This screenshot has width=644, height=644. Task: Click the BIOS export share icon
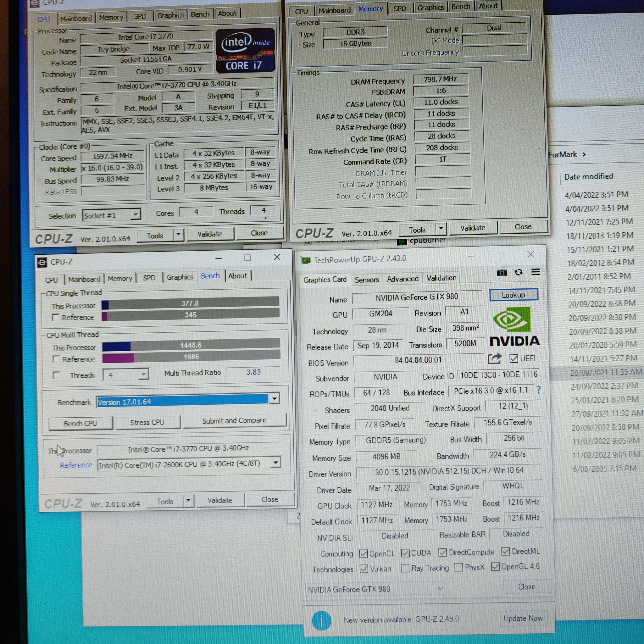[x=494, y=359]
